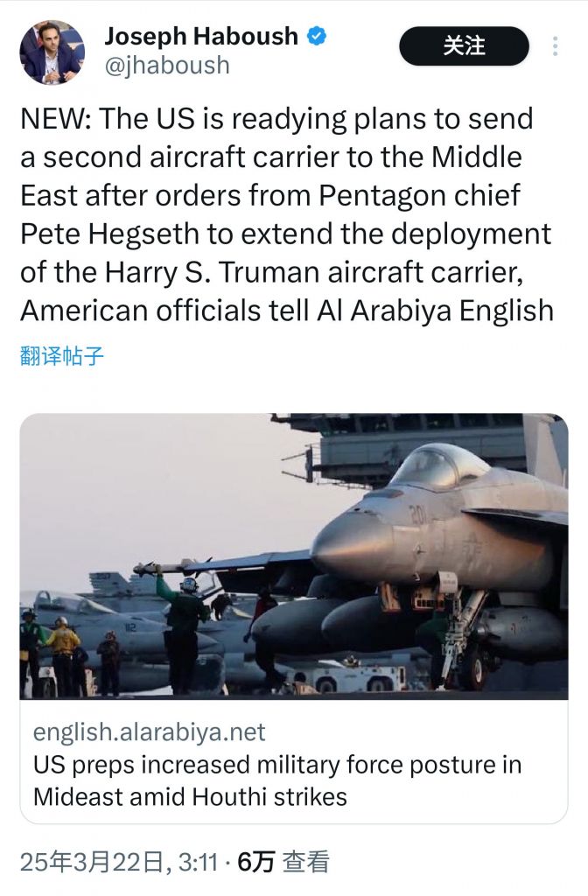Click the 查看 views label
588x896 pixels.
pos(307,862)
